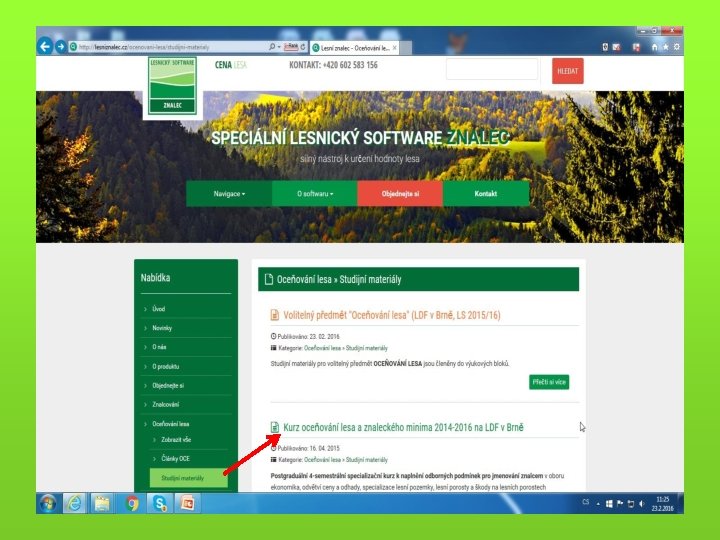Close the Lesní znalec browser tab
720x540 pixels.
[394, 47]
